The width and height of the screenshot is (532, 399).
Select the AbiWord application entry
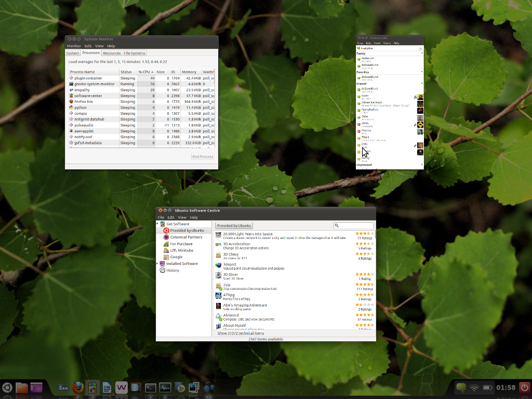point(295,317)
